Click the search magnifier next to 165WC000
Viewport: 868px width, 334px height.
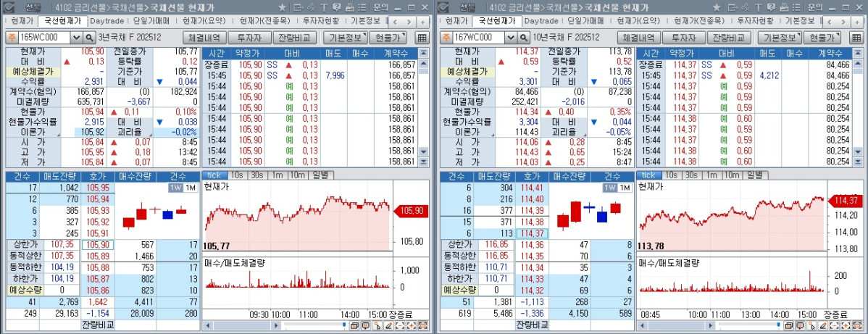[89, 38]
